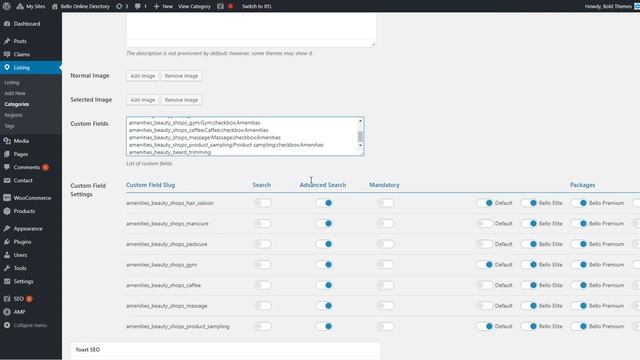The height and width of the screenshot is (360, 640).
Task: Toggle Mandatory for product_sampling field
Action: pos(385,327)
